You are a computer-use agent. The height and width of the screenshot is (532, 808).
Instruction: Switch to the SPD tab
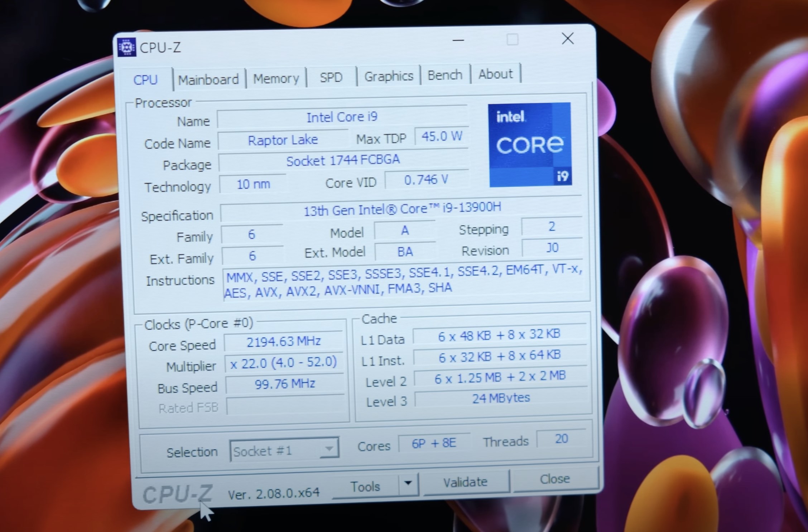(331, 77)
